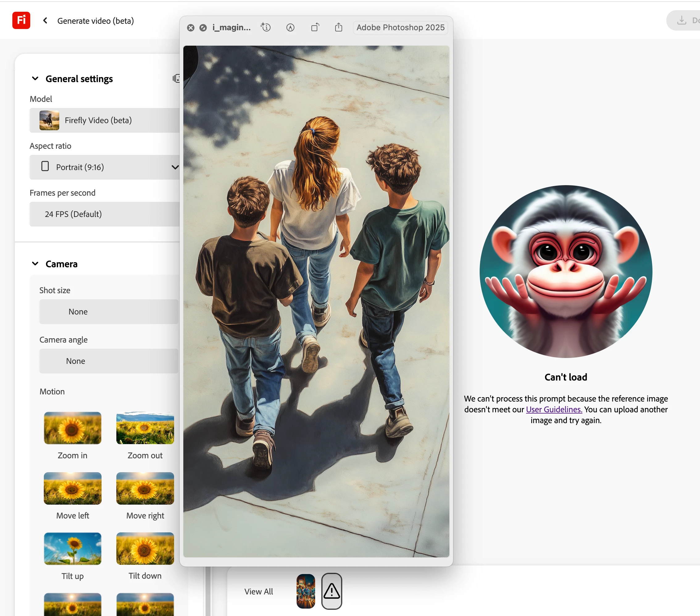Select the warning triangle thumbnail
This screenshot has width=700, height=616.
[331, 591]
